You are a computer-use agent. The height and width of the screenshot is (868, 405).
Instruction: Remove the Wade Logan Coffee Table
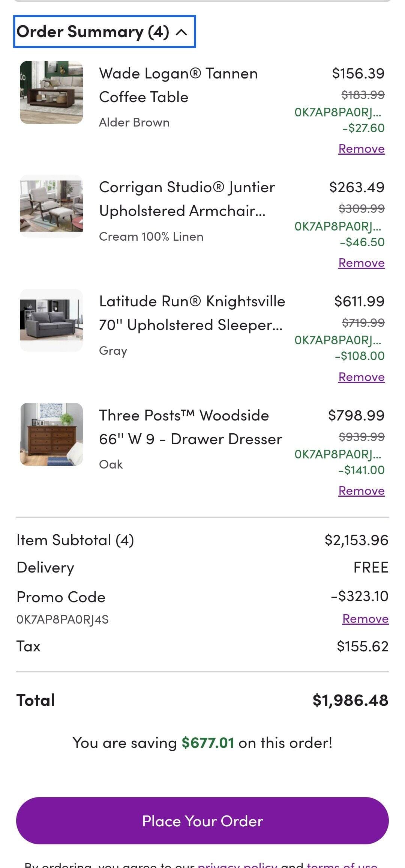coord(361,149)
